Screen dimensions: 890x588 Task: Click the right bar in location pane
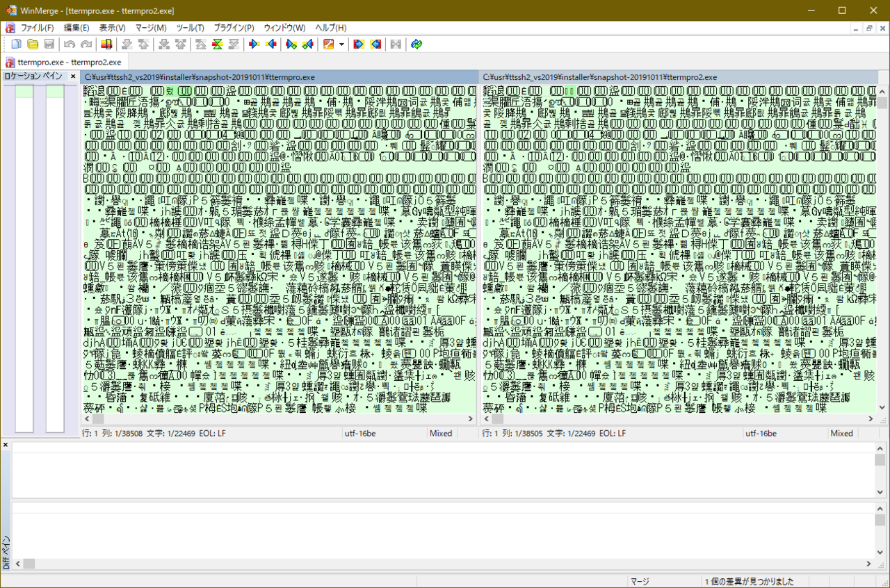pyautogui.click(x=55, y=257)
